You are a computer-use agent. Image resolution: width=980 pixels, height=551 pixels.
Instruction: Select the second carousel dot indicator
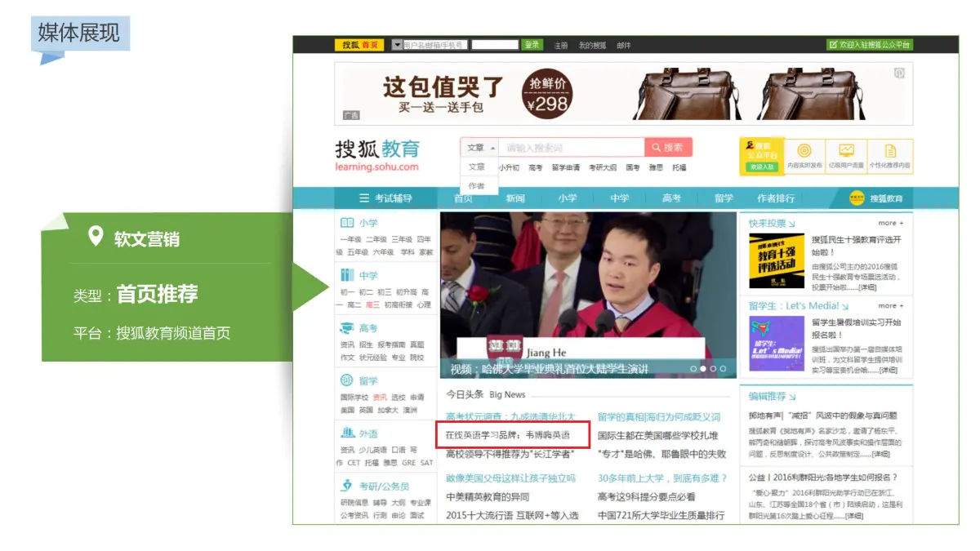click(x=704, y=369)
